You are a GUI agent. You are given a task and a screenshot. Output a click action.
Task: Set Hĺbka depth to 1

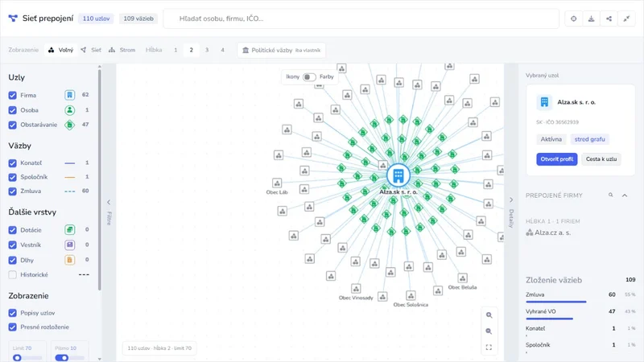175,50
